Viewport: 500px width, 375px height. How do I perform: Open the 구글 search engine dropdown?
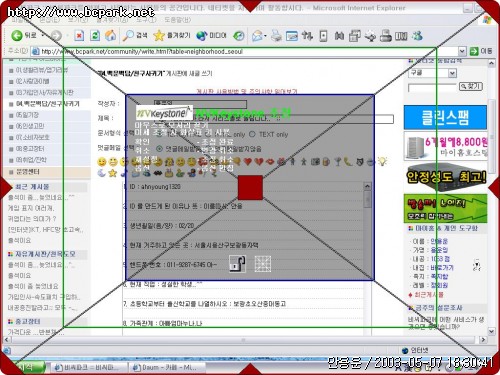pos(452,73)
